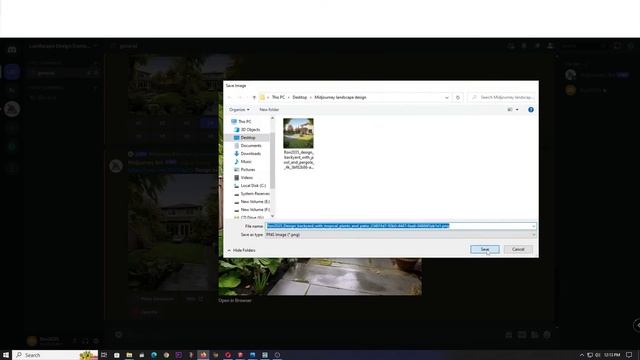
Task: Open Task View from the taskbar
Action: coord(104,355)
